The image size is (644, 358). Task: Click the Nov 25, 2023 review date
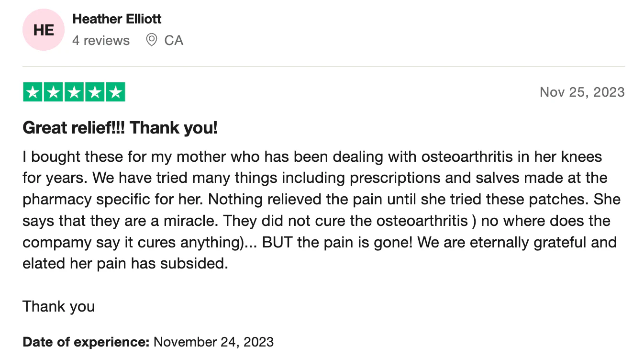pos(582,92)
